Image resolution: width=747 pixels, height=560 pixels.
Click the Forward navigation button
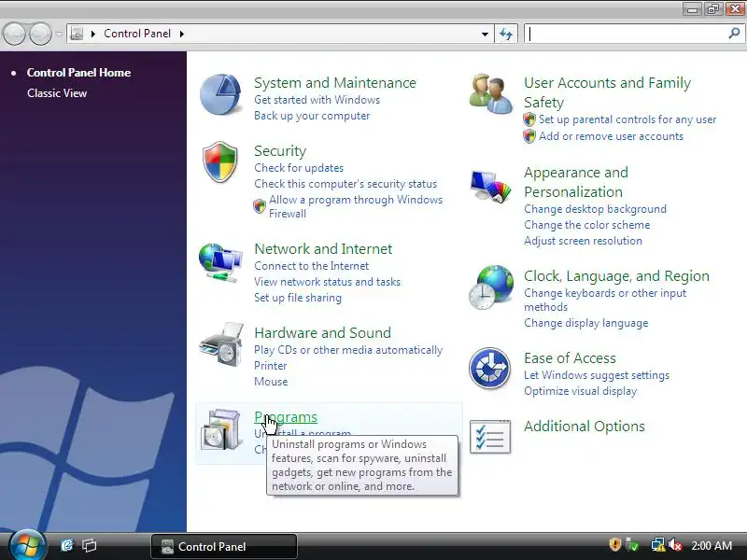pyautogui.click(x=41, y=34)
